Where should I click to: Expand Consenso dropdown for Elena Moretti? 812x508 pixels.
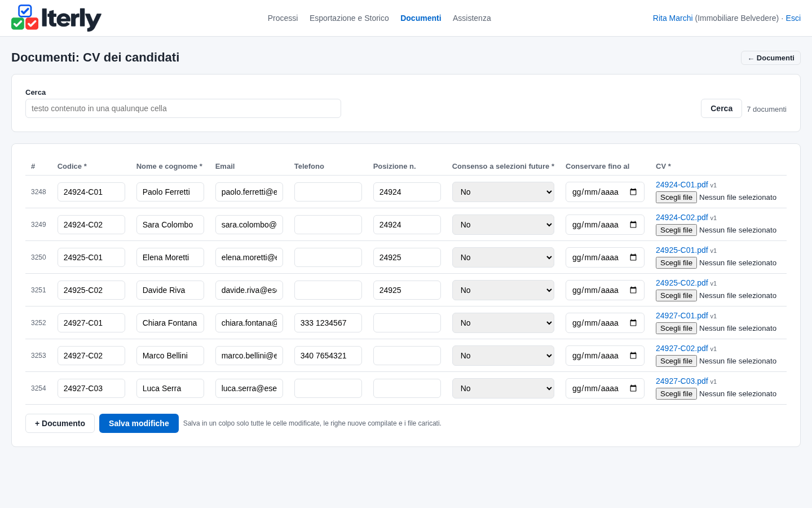coord(503,257)
